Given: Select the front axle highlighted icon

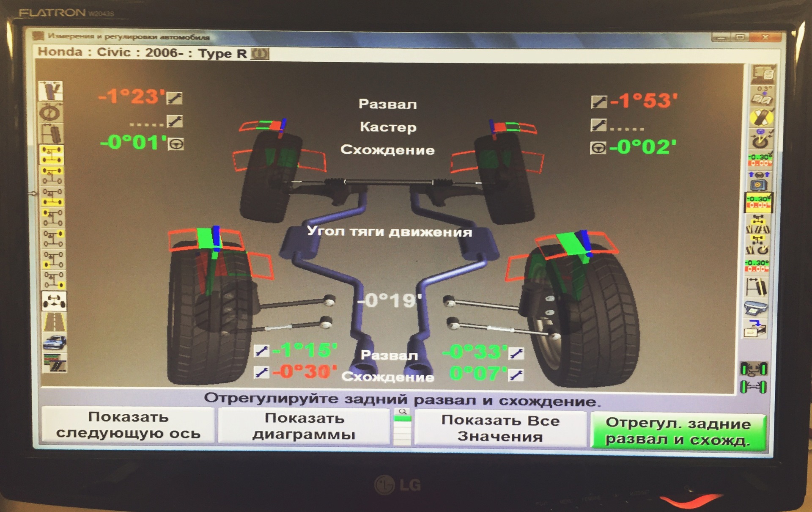Looking at the screenshot, I should tap(52, 176).
